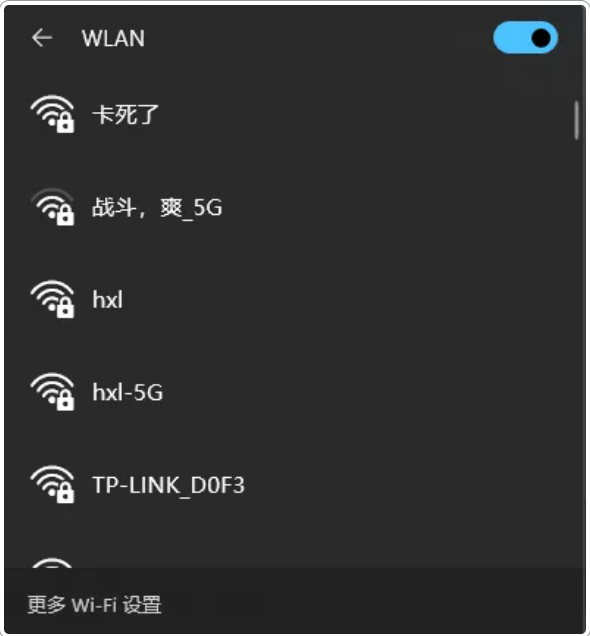Screen dimensions: 590x636
Task: Click the partially visible Wi-Fi icon at list bottom
Action: click(x=52, y=563)
